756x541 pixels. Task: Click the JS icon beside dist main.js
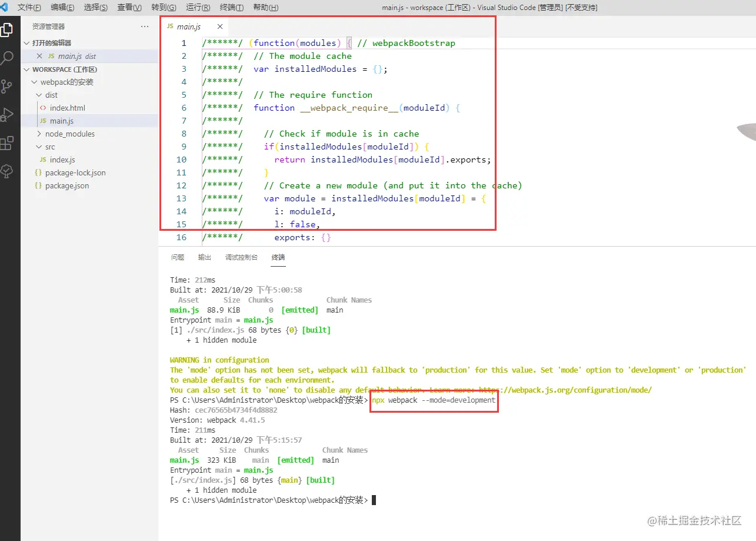click(43, 121)
